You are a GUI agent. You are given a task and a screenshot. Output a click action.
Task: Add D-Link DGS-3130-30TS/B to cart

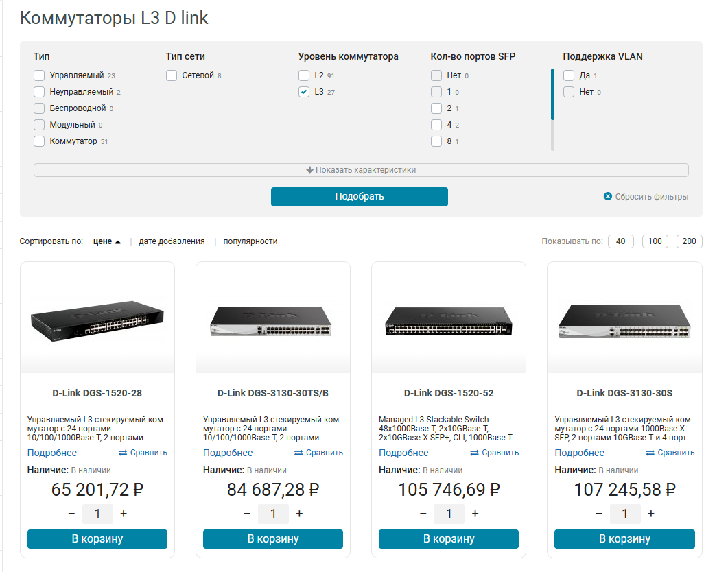click(273, 539)
